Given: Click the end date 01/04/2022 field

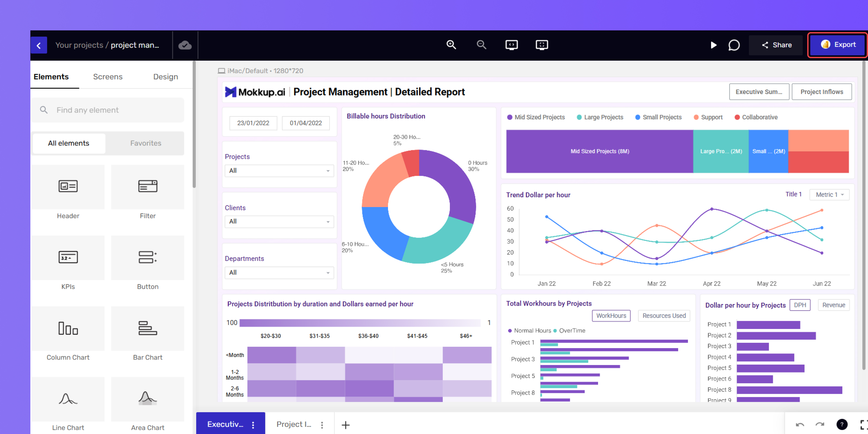Looking at the screenshot, I should click(306, 123).
